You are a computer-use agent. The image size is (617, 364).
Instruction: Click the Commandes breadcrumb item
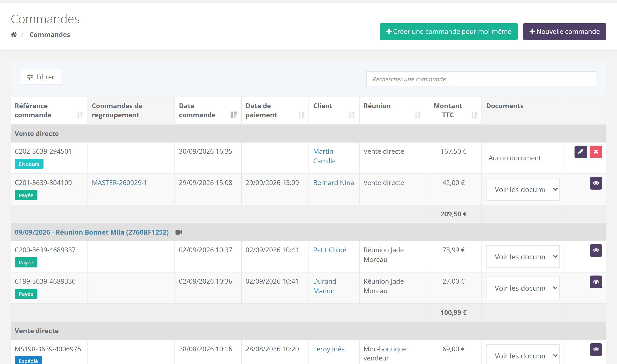coord(50,35)
